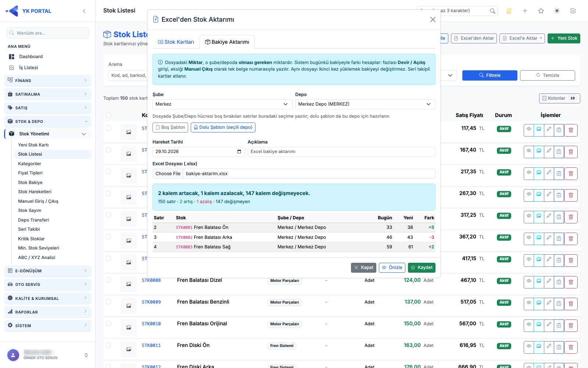The image size is (588, 368).
Task: Select all rows with header checkbox
Action: 108,115
